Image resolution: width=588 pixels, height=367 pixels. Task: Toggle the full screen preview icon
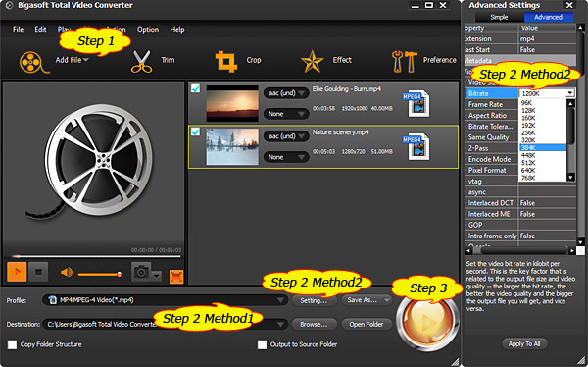[176, 277]
